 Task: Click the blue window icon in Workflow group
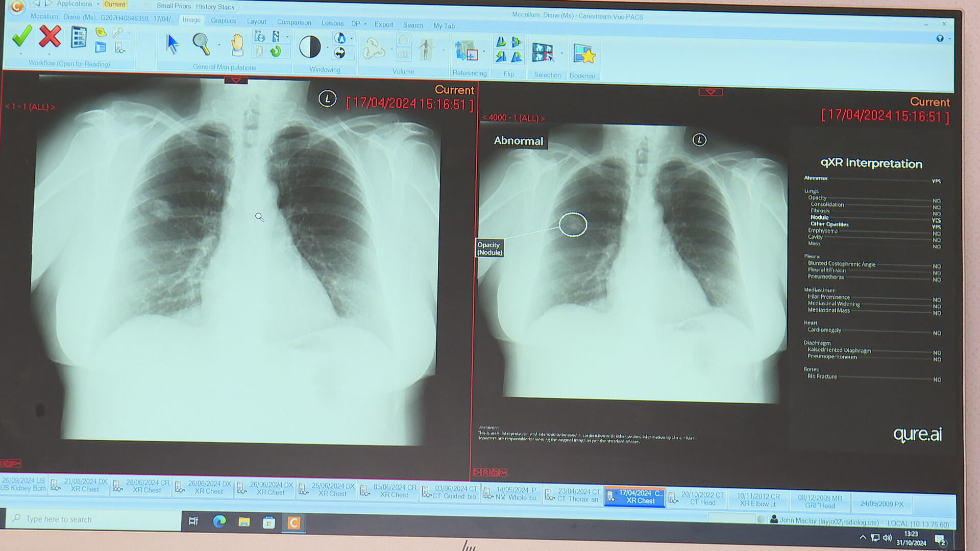pos(101,47)
